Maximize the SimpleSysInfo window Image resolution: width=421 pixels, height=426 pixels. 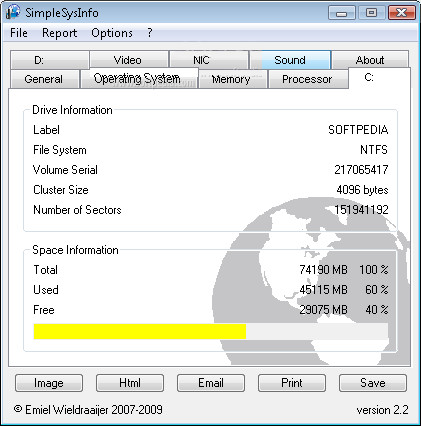pos(371,13)
